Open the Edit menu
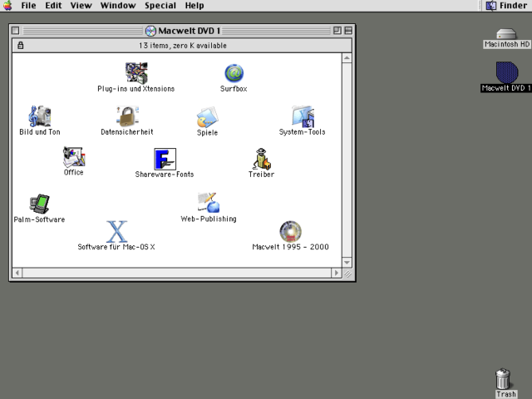This screenshot has height=399, width=532. (53, 6)
